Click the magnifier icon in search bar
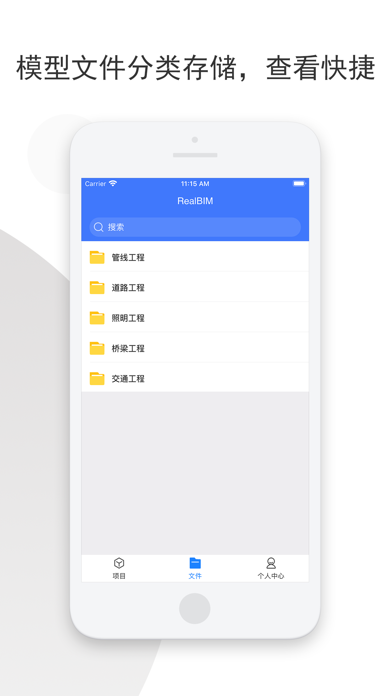The width and height of the screenshot is (392, 696). 99,227
